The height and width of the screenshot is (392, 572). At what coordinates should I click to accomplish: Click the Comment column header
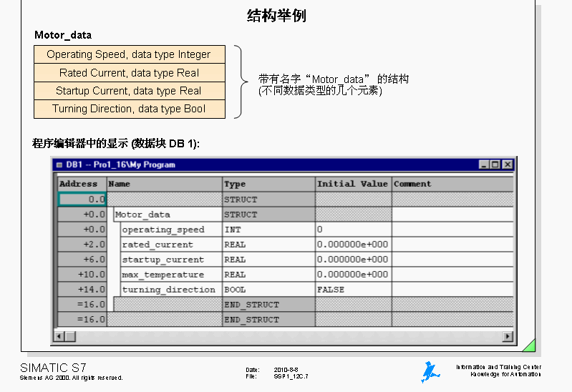(452, 184)
